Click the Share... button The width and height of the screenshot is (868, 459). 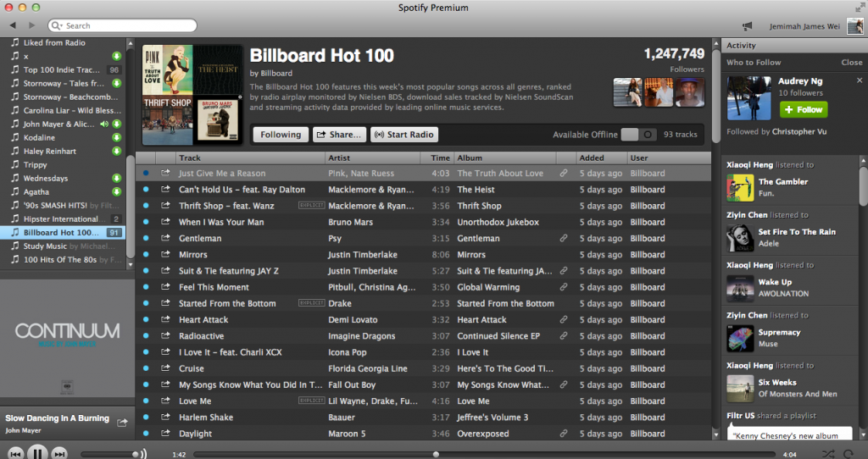pyautogui.click(x=339, y=135)
